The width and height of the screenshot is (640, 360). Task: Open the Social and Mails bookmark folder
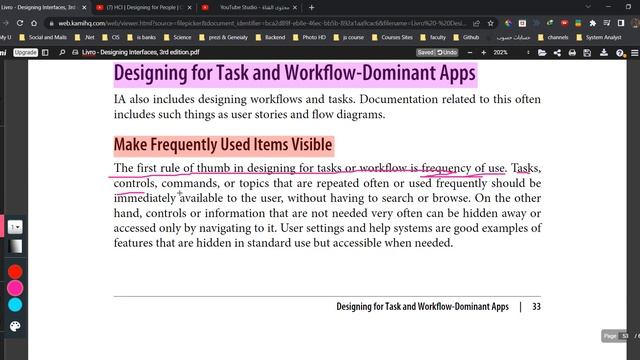43,37
